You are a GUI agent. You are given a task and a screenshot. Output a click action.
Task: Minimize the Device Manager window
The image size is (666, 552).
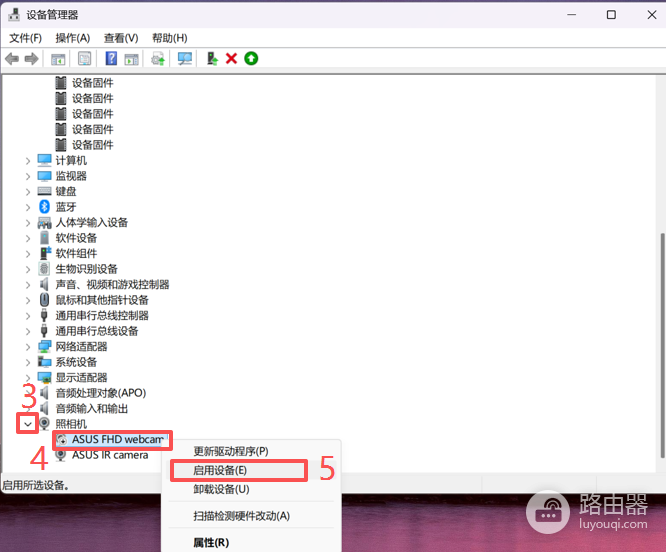pyautogui.click(x=572, y=15)
